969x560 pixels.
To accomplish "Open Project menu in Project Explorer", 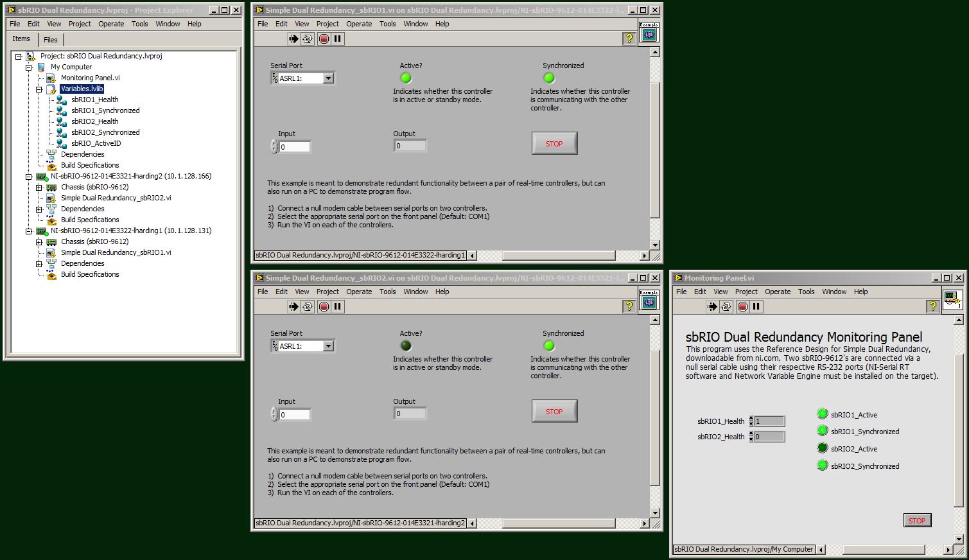I will pos(80,24).
